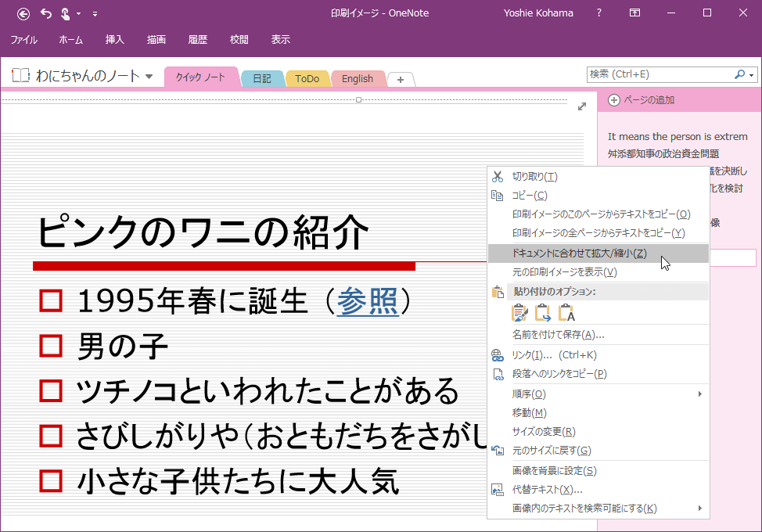Choose リンク(I)... (Ctrl+K) menu entry
Image resolution: width=762 pixels, height=532 pixels.
coord(598,355)
